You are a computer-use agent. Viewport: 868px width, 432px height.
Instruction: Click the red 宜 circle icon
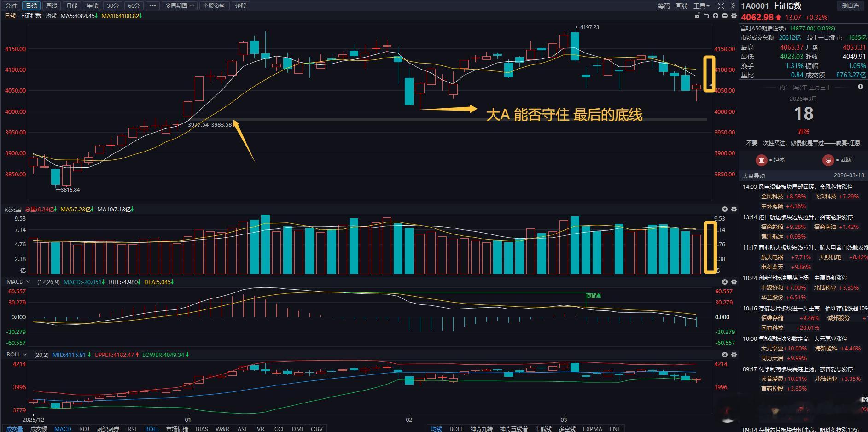tap(761, 160)
